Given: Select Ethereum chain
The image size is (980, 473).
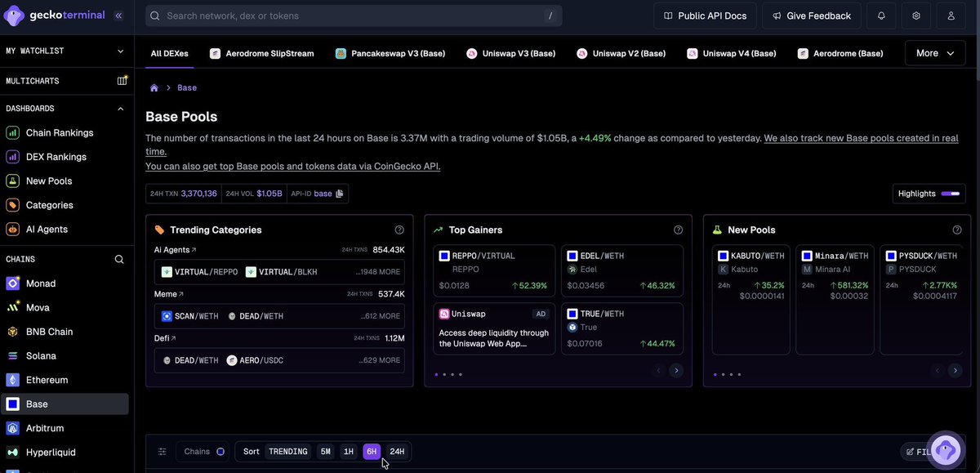Looking at the screenshot, I should (66, 380).
